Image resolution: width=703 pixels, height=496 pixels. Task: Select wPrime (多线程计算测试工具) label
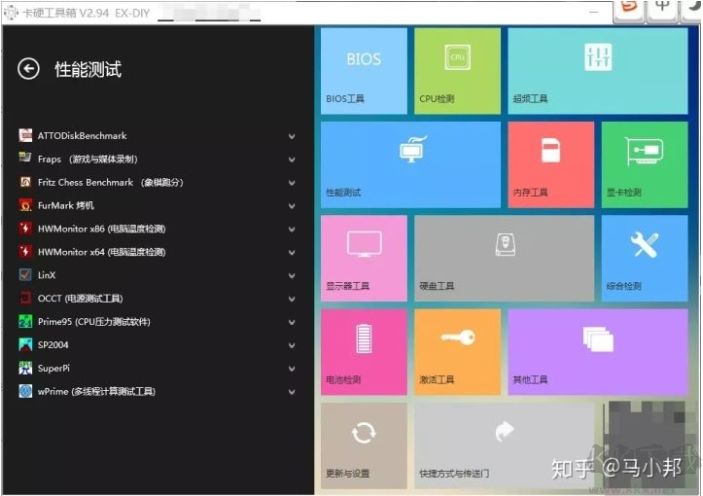click(96, 392)
